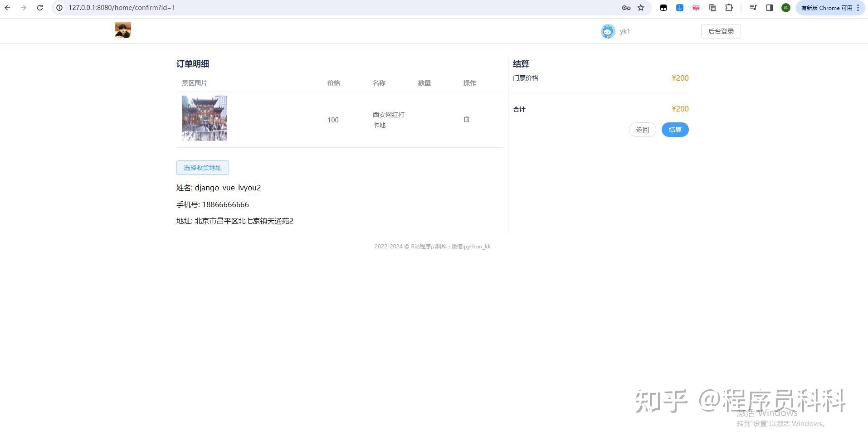Click the scenic spot image thumbnail
Image resolution: width=868 pixels, height=436 pixels.
click(204, 118)
